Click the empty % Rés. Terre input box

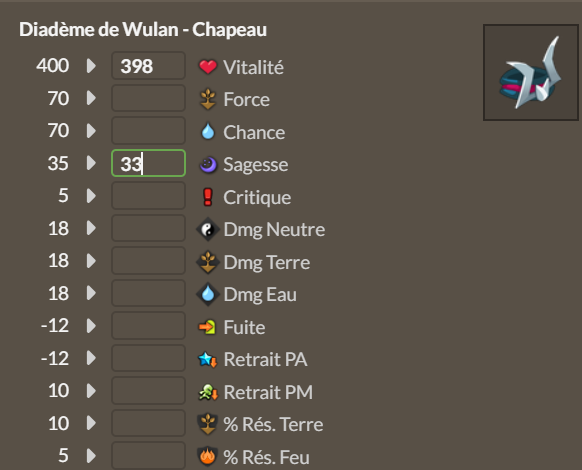[148, 423]
